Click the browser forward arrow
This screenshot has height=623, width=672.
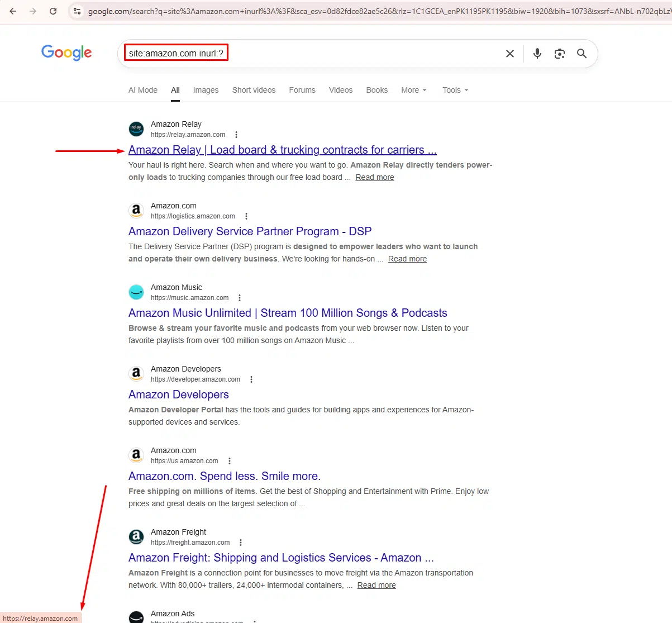point(33,11)
